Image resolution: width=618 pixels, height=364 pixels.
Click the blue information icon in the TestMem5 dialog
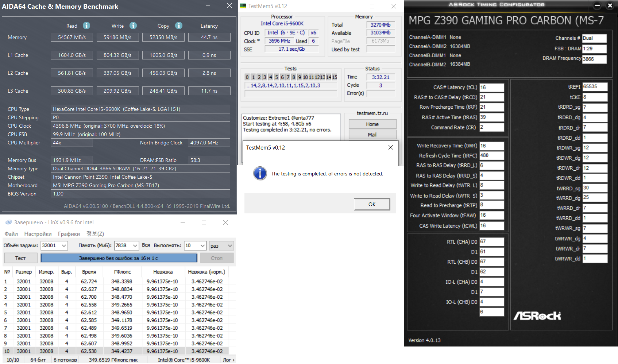[260, 174]
